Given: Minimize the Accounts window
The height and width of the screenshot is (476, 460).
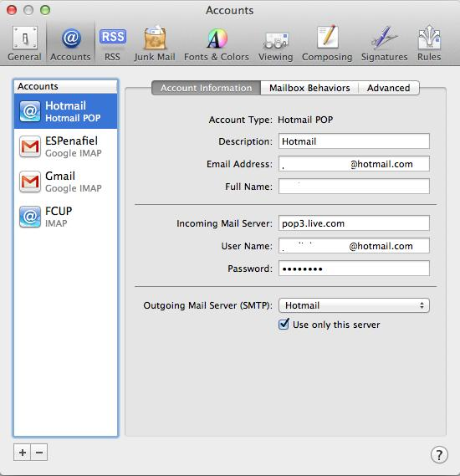Looking at the screenshot, I should (x=28, y=10).
